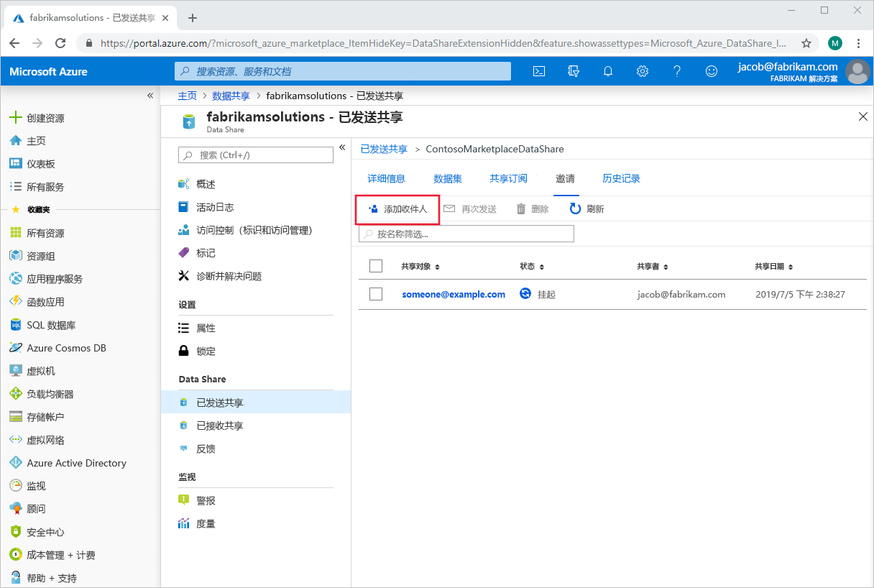Sort the 状态 column
Viewport: 874px width, 588px height.
click(532, 266)
